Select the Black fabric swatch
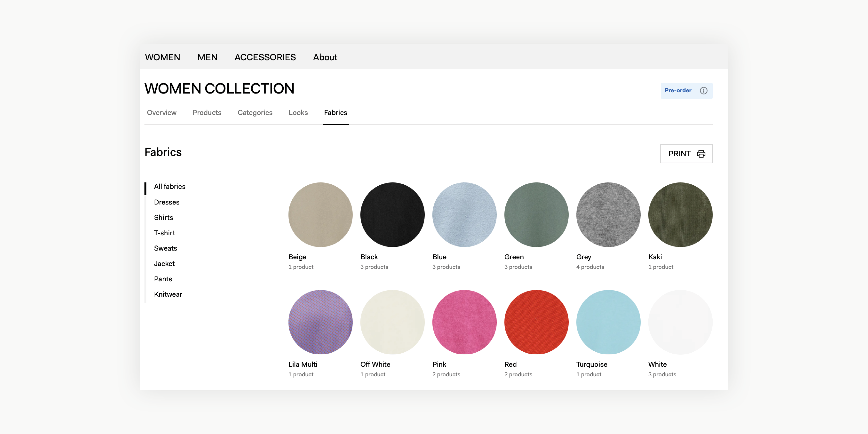Screen dimensions: 868x434 (392, 215)
